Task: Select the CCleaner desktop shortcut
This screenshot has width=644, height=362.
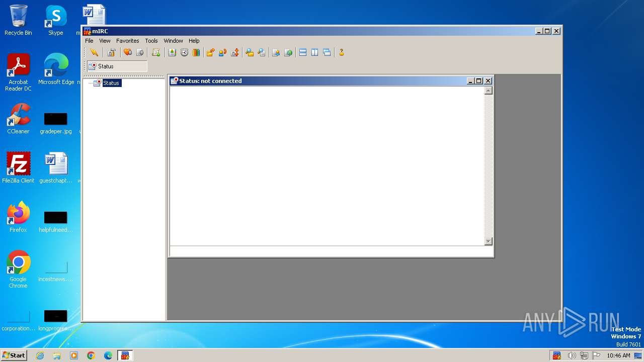Action: click(18, 119)
